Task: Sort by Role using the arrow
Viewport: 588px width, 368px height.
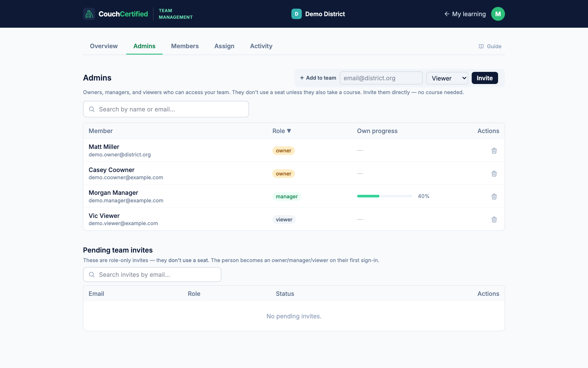Action: tap(289, 131)
